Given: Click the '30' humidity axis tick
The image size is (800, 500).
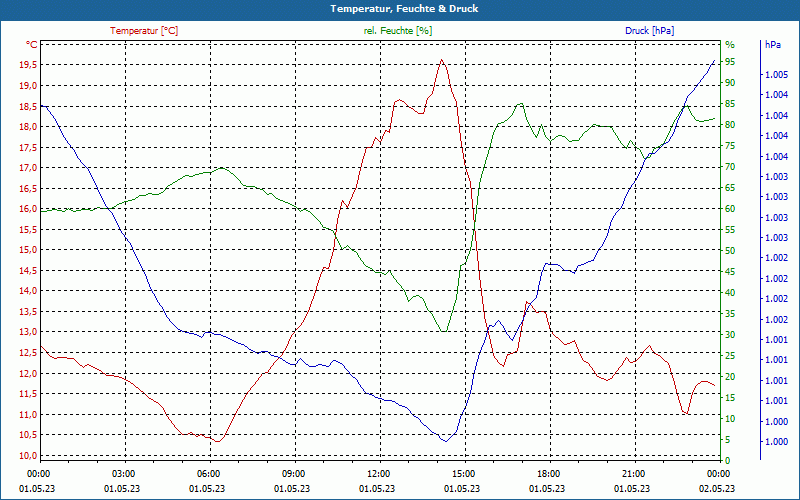Looking at the screenshot, I should click(x=730, y=335).
